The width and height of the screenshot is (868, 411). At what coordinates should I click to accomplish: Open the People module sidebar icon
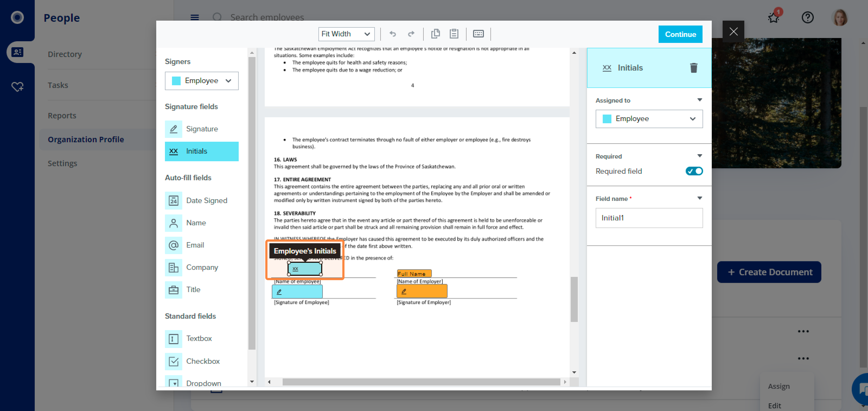coord(17,52)
